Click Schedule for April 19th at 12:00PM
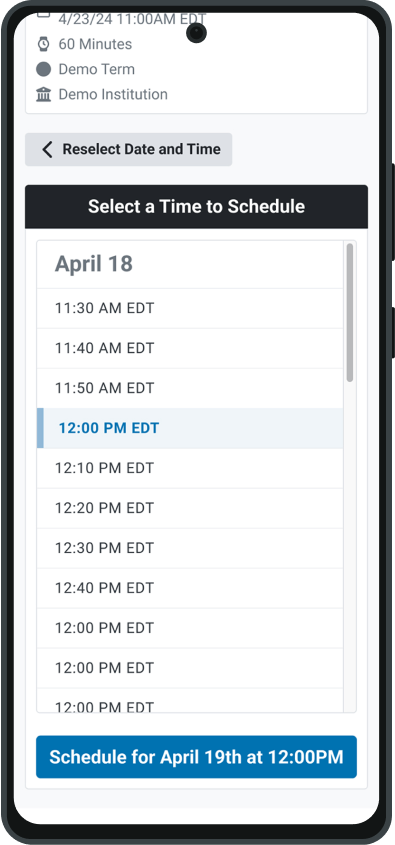Image resolution: width=395 pixels, height=845 pixels. pyautogui.click(x=197, y=757)
